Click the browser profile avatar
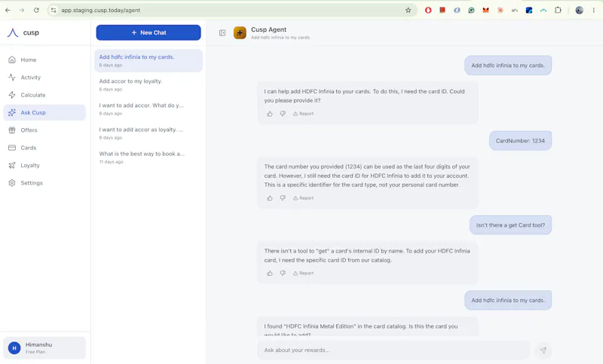This screenshot has height=364, width=603. (x=579, y=11)
